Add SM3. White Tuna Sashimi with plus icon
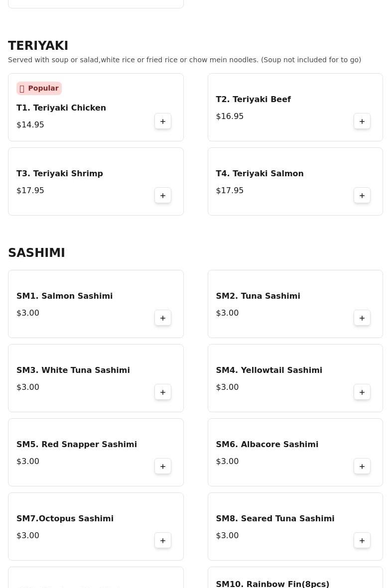Image resolution: width=391 pixels, height=588 pixels. [163, 392]
